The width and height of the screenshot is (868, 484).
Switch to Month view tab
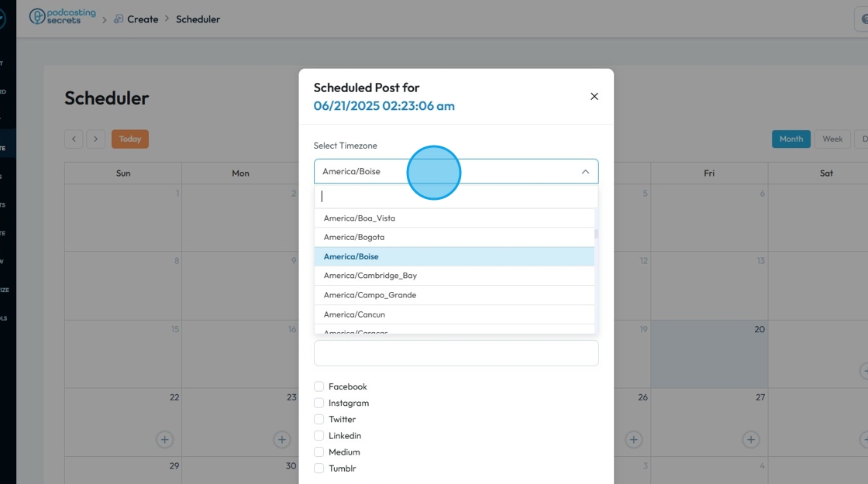point(790,139)
